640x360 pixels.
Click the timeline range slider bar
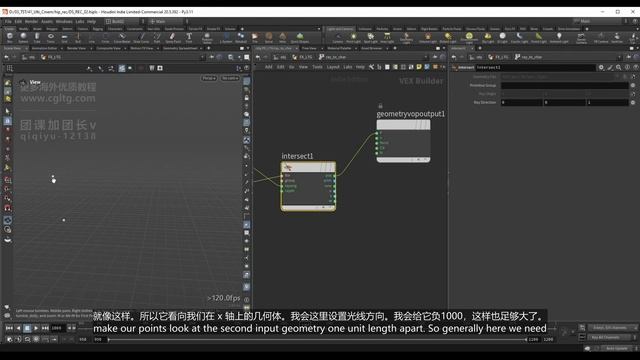click(x=317, y=339)
